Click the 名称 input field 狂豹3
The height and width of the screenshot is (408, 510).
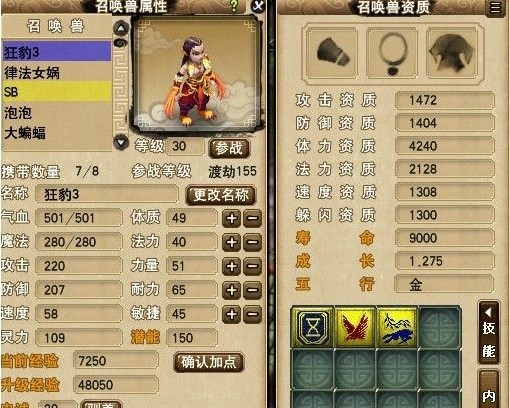(107, 194)
